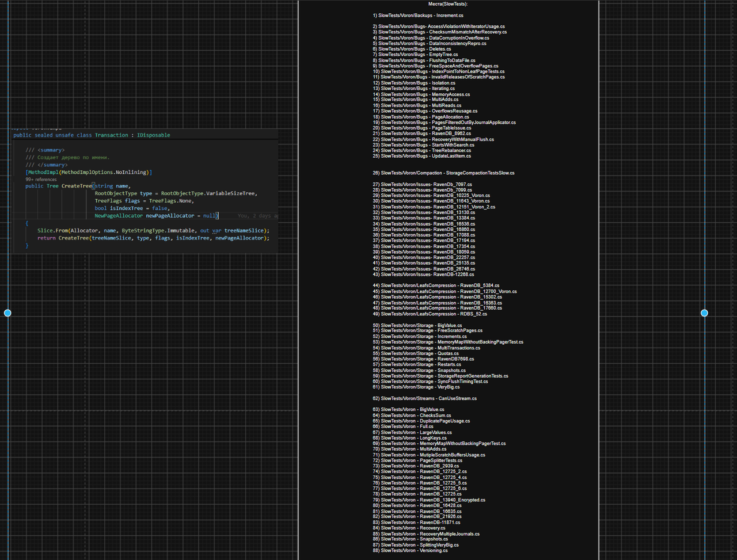Select 'StorageReportGenerationTests.cs' row
The image size is (737, 560).
coord(440,376)
